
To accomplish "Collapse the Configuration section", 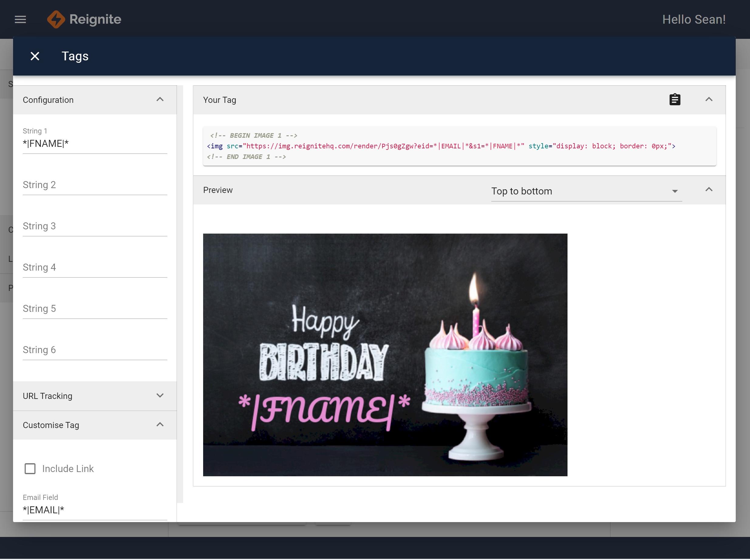I will point(160,100).
